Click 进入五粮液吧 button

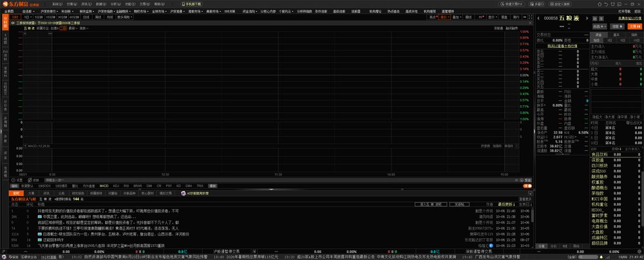tap(430, 204)
